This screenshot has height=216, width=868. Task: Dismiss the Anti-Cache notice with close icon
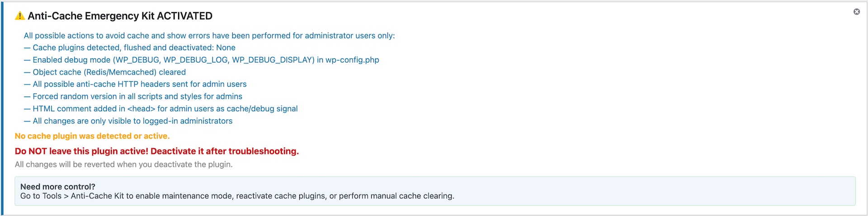click(x=856, y=12)
